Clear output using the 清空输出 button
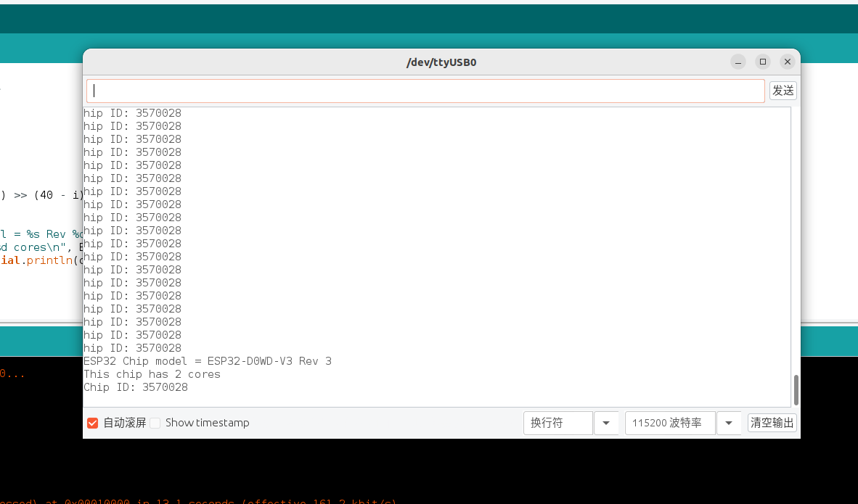 772,423
